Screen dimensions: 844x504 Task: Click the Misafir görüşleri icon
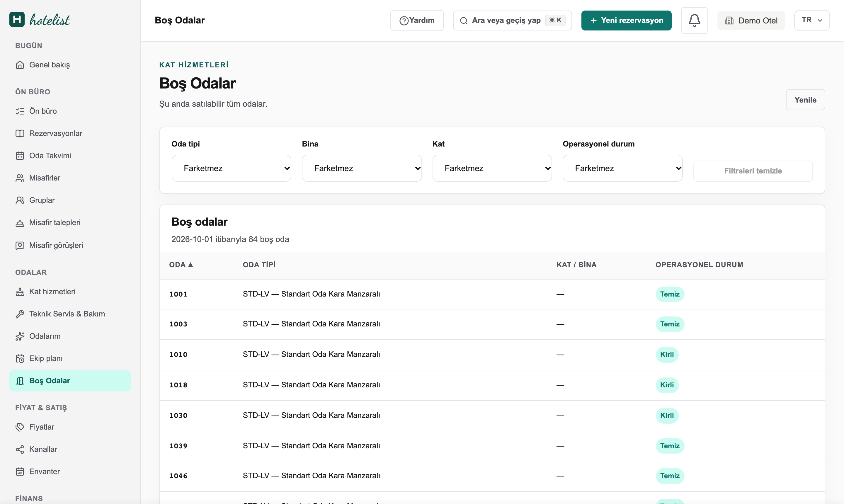20,245
